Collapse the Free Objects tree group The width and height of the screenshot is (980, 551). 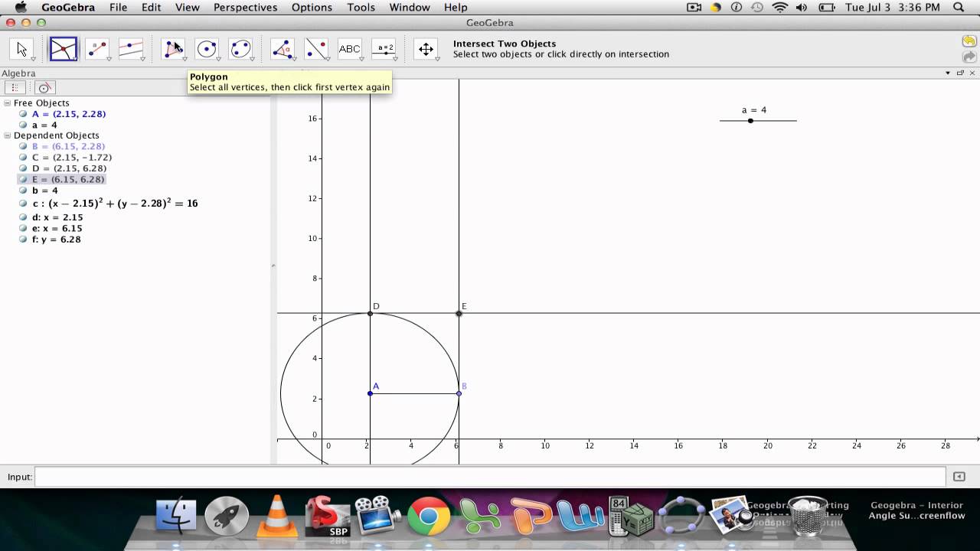pos(8,103)
